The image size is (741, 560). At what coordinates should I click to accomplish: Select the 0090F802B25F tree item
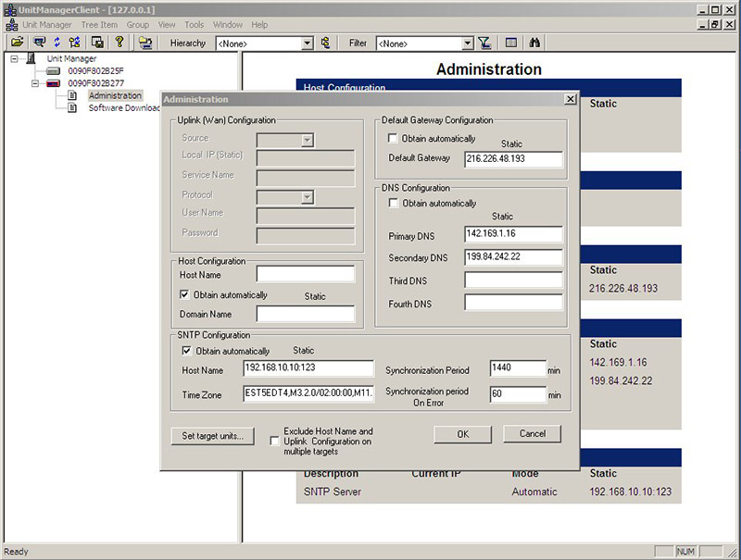tap(96, 71)
